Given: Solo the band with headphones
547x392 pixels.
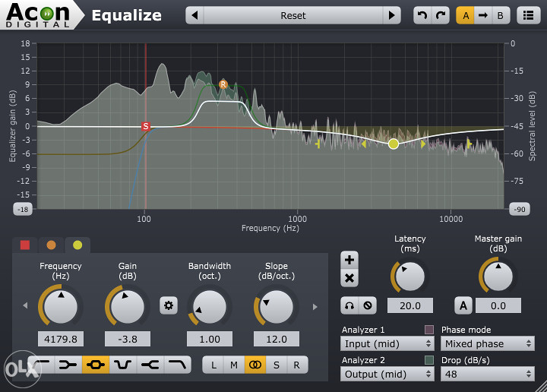Looking at the screenshot, I should pyautogui.click(x=349, y=306).
